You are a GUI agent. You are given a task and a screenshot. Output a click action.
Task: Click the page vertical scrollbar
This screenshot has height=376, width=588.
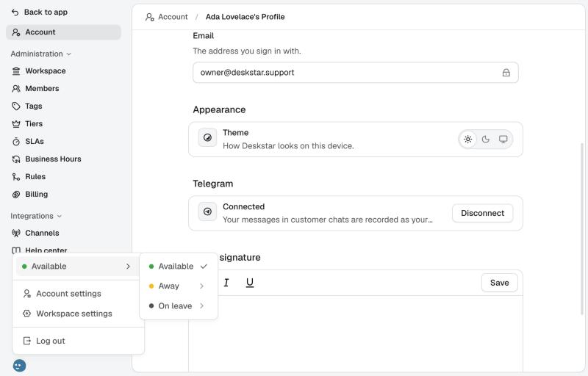tap(582, 228)
